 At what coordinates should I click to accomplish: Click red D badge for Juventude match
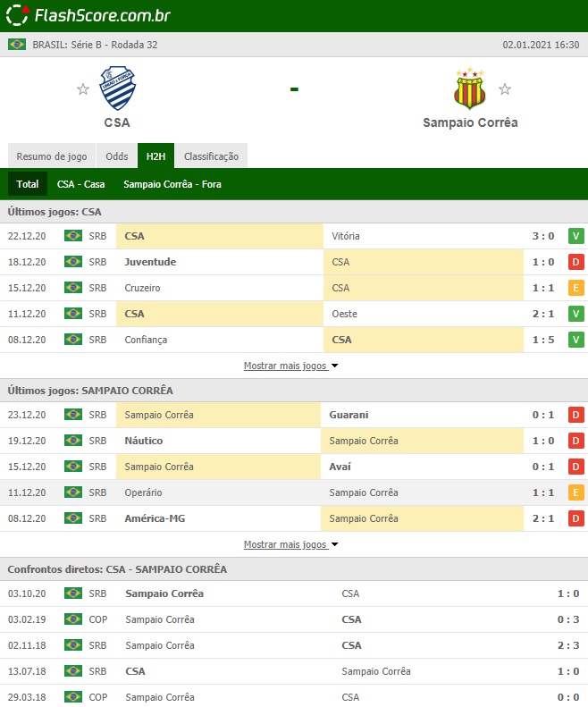click(x=575, y=262)
